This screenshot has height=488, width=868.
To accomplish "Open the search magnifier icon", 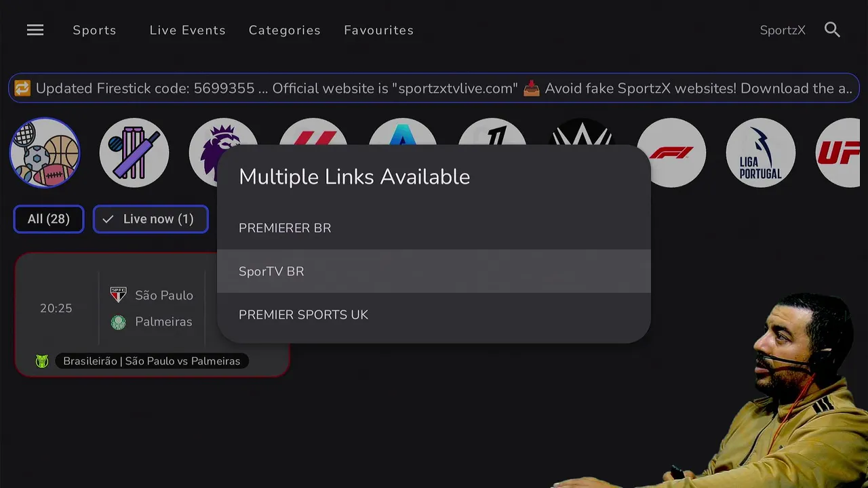I will click(x=832, y=30).
